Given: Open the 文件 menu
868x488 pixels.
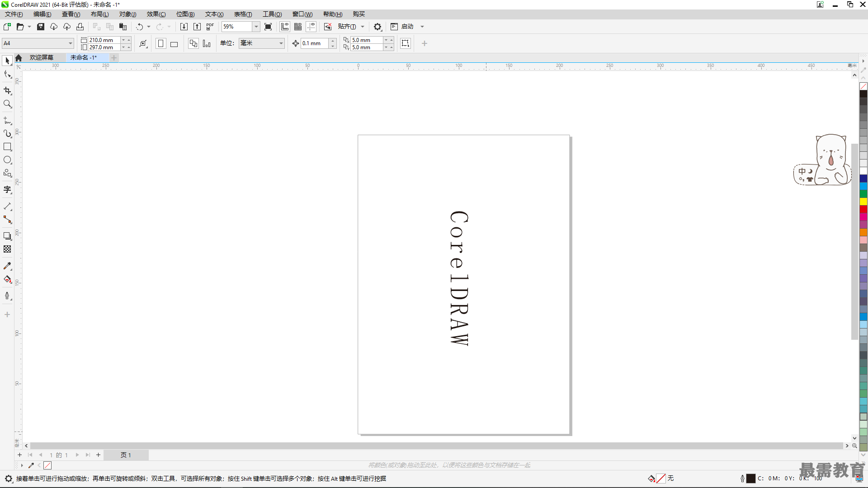Looking at the screenshot, I should click(14, 14).
